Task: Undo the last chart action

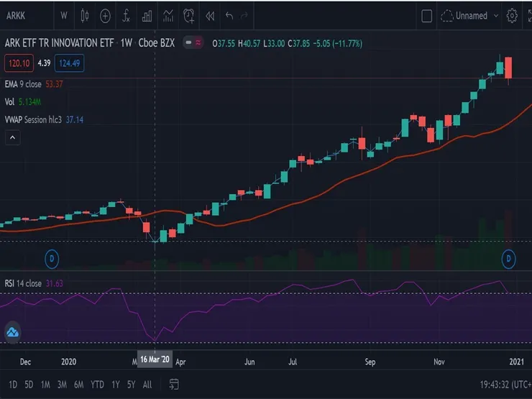Action: pos(229,16)
